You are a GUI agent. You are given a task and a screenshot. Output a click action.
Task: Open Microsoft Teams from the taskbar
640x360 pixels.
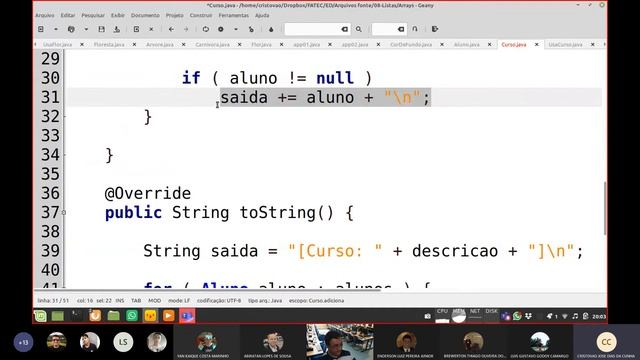pos(187,316)
